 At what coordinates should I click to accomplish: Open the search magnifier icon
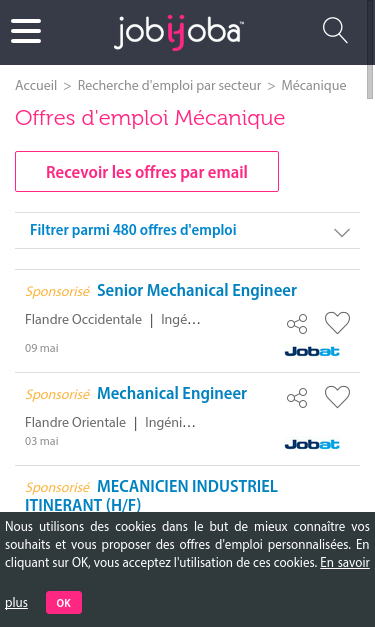335,30
